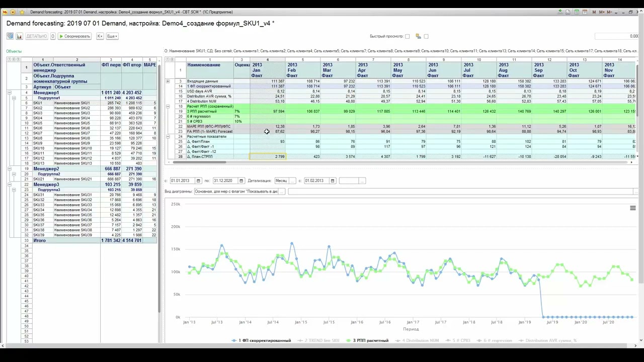Click the '0' toolbar button
This screenshot has height=362, width=644.
point(53,36)
